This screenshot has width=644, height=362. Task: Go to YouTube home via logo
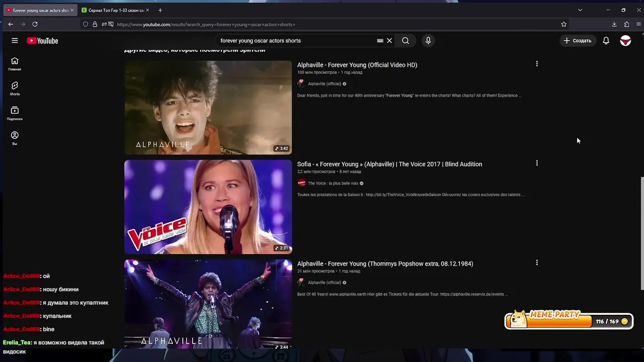pyautogui.click(x=43, y=41)
